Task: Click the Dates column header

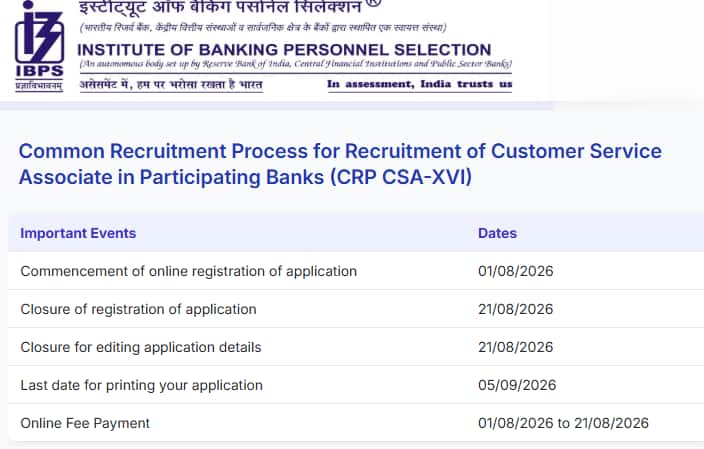Action: click(497, 233)
